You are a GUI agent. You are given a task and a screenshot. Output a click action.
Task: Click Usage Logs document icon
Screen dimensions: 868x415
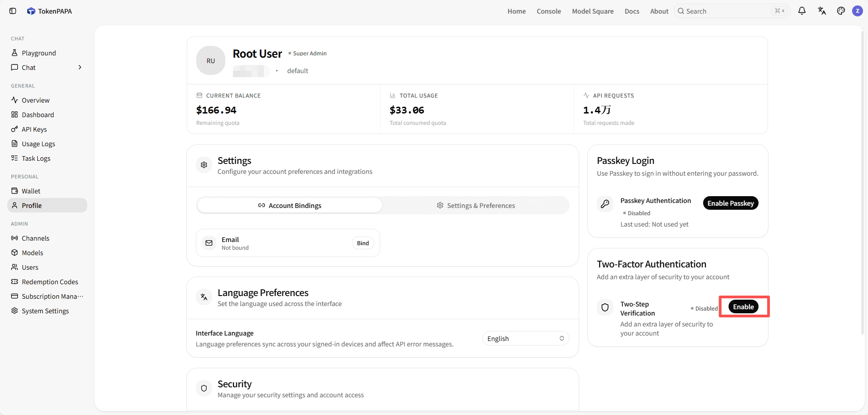(15, 143)
